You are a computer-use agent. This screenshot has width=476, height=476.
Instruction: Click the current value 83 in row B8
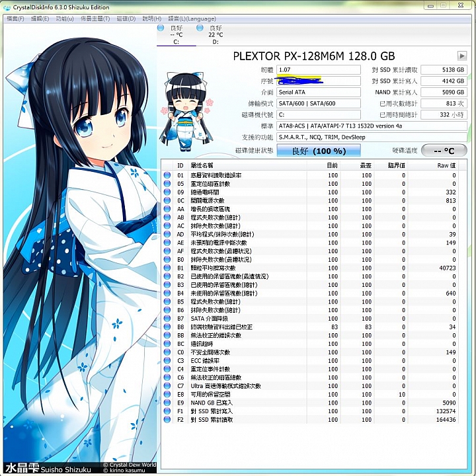335,327
